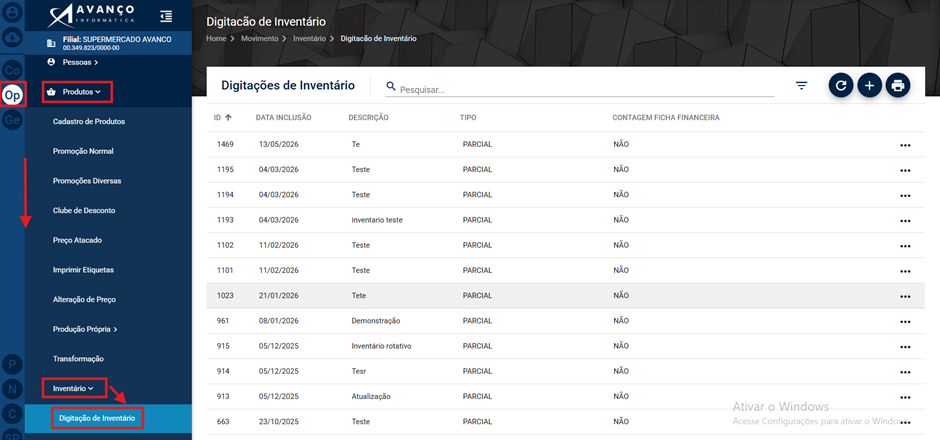Collapse the sidebar with the menu toggle icon
Screen dimensions: 940x440
click(x=167, y=16)
